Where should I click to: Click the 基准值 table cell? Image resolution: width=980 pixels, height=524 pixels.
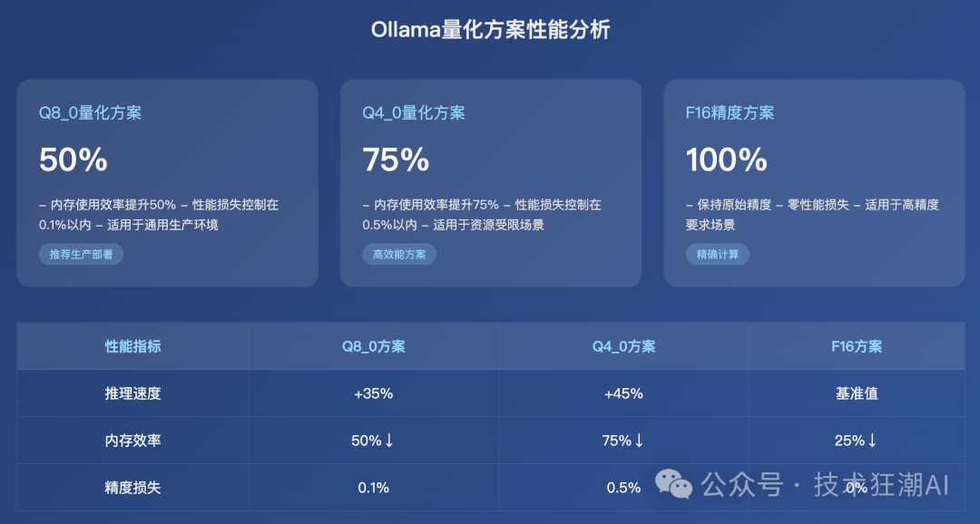pyautogui.click(x=857, y=393)
